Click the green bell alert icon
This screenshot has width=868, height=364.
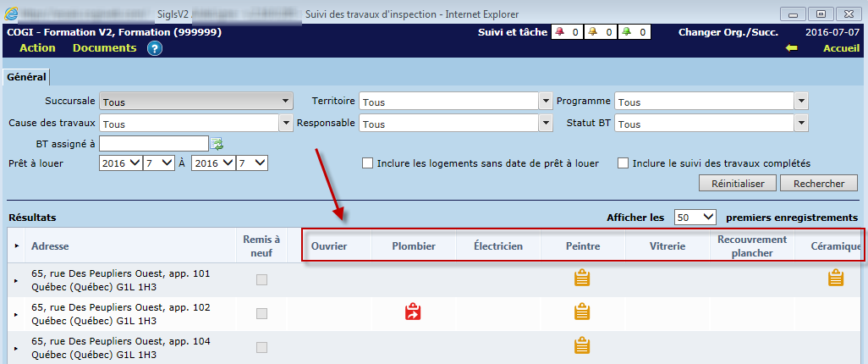(626, 33)
